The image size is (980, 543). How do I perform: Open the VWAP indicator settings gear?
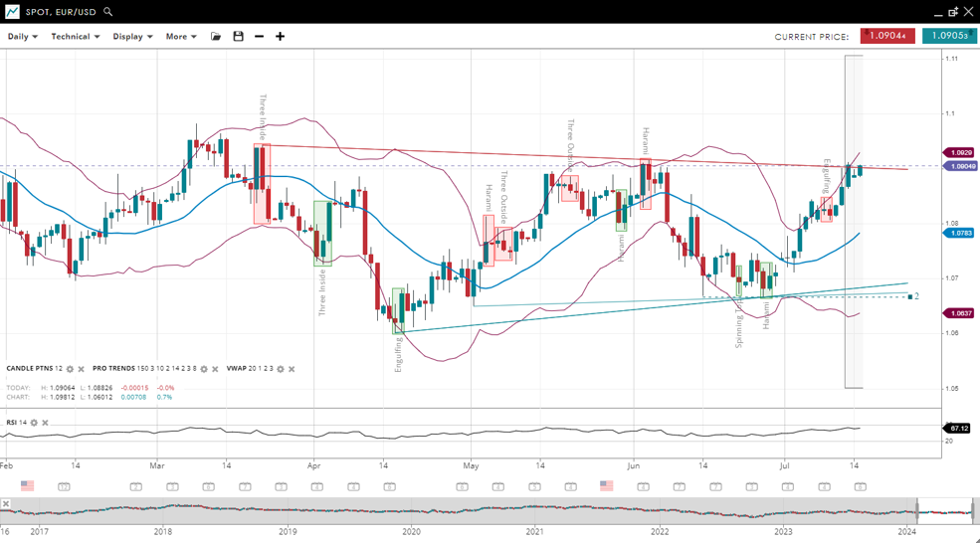click(x=281, y=369)
